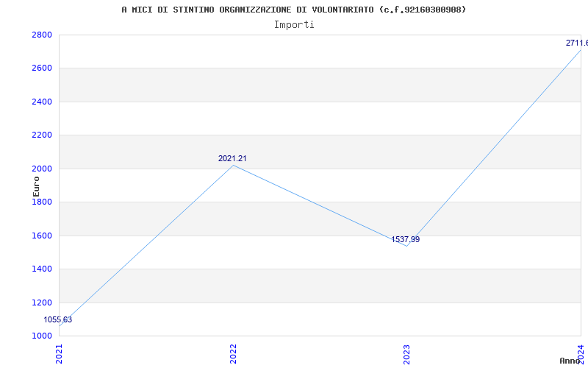
Task: Click the 2400 y-axis tick label
Action: pyautogui.click(x=42, y=102)
